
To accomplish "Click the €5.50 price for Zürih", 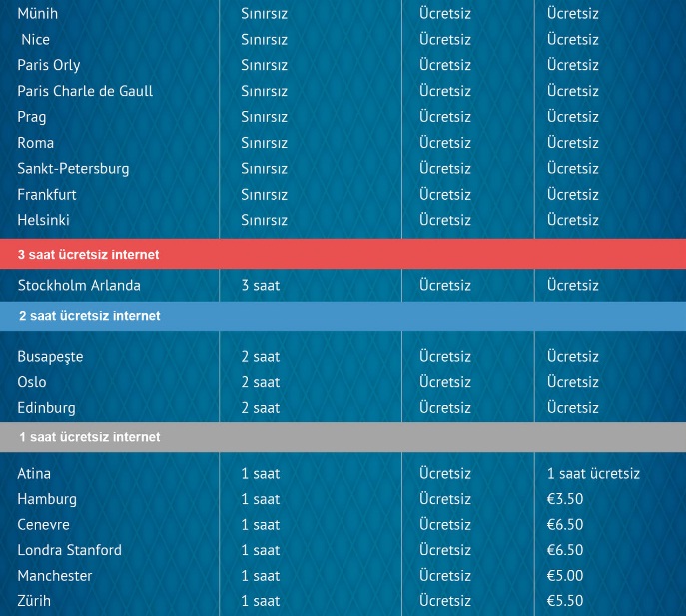I will 565,601.
